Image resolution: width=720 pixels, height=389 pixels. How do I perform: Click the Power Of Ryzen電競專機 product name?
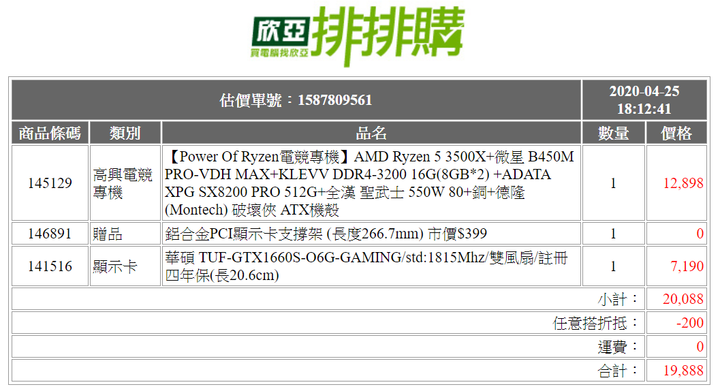370,183
